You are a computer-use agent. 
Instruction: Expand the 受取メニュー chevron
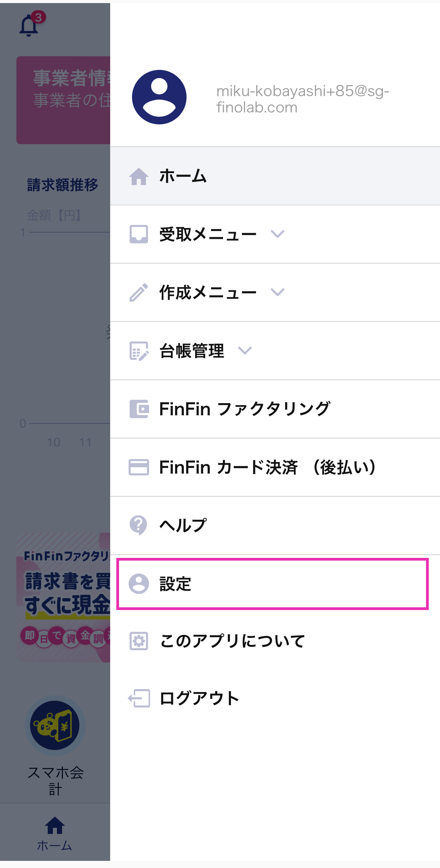click(x=278, y=234)
